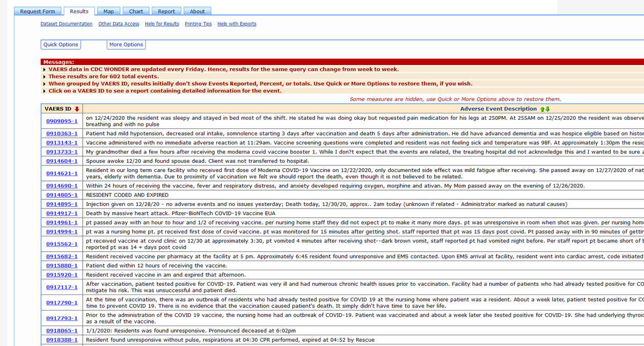Screen dimensions: 644x346
Task: Open the Map tab
Action: pos(109,11)
